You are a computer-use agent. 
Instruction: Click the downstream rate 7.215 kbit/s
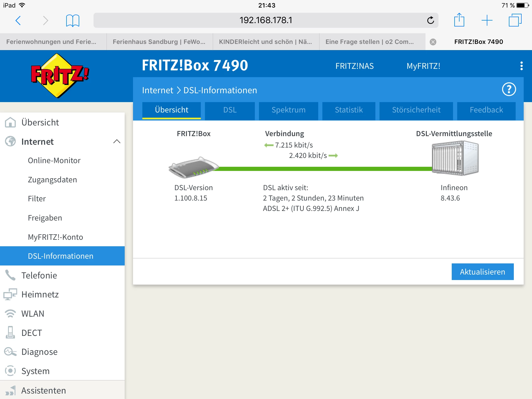[294, 145]
